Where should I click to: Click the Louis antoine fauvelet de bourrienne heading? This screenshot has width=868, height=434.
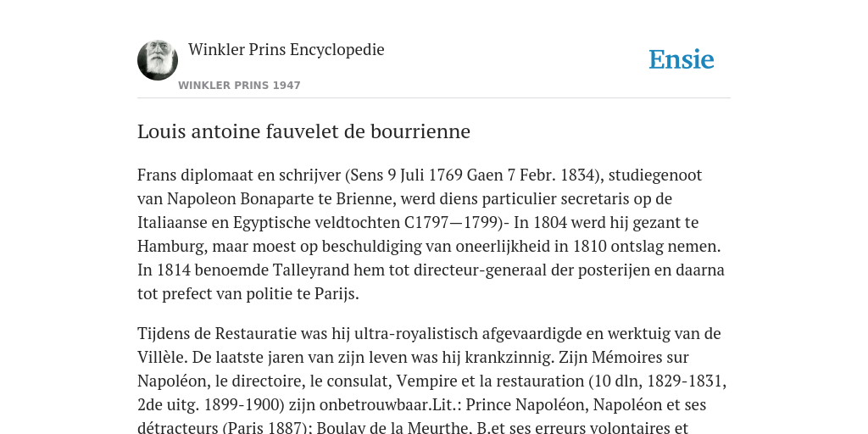pyautogui.click(x=304, y=131)
